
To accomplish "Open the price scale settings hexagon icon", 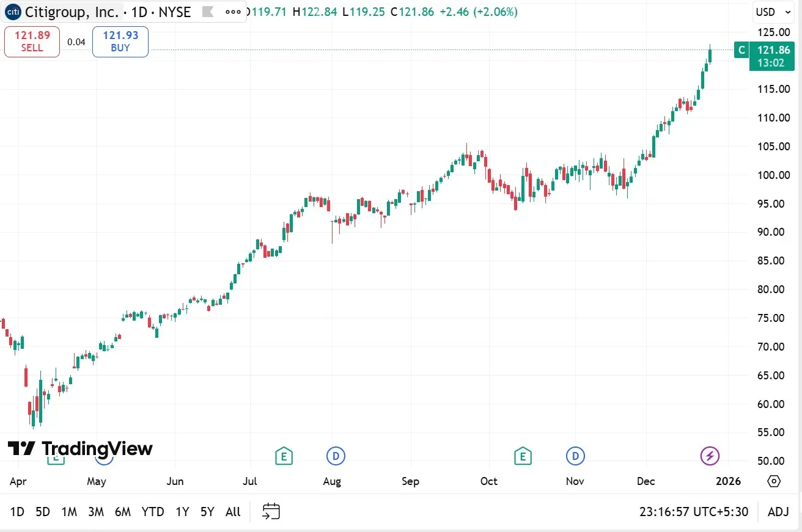I will pos(773,481).
